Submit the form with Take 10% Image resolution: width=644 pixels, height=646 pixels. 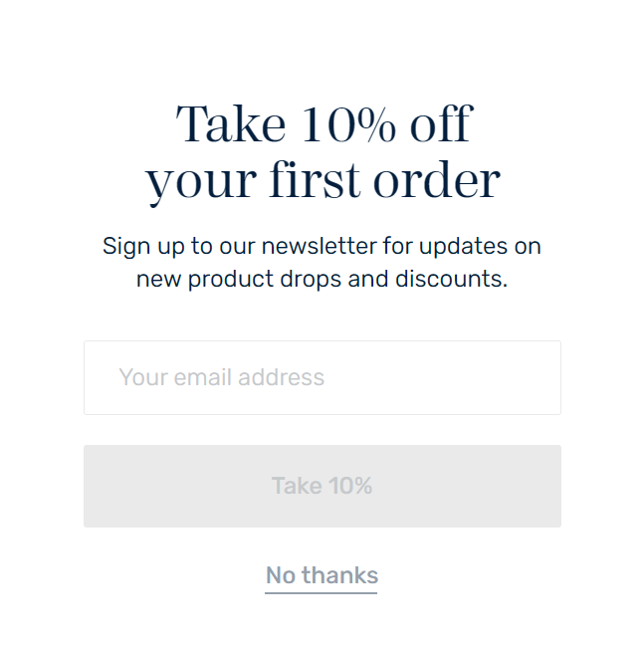tap(322, 486)
